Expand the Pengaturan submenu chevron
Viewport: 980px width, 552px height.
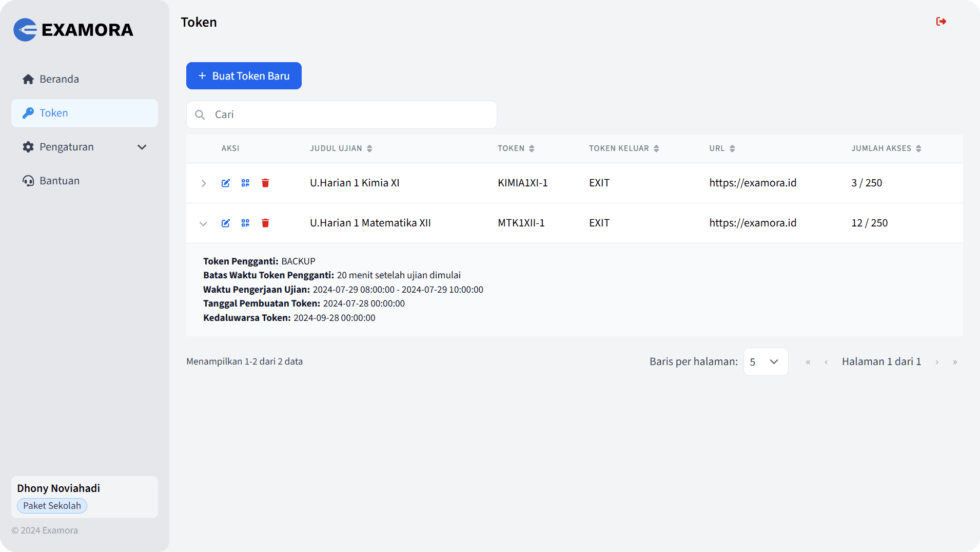tap(142, 147)
